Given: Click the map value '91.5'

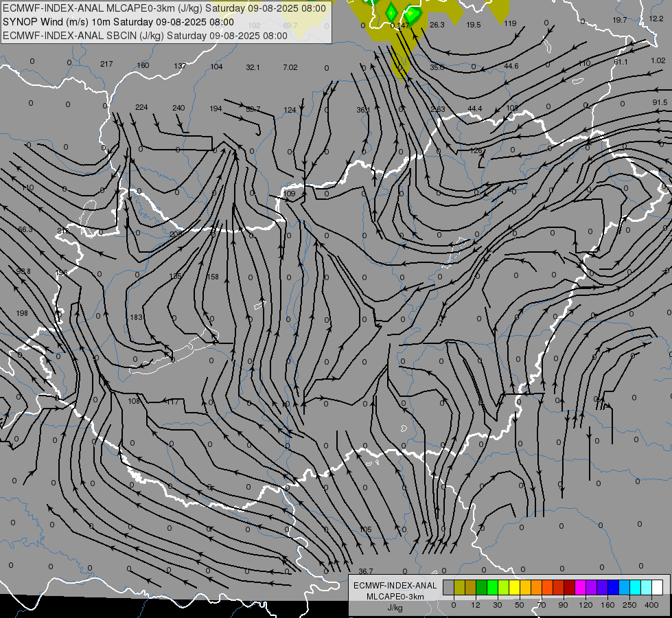Looking at the screenshot, I should pos(660,102).
